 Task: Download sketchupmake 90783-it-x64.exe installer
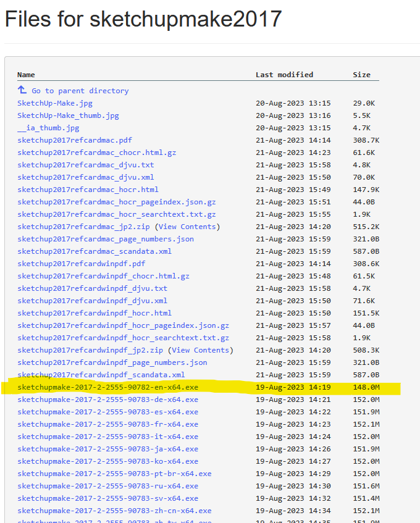click(x=107, y=437)
